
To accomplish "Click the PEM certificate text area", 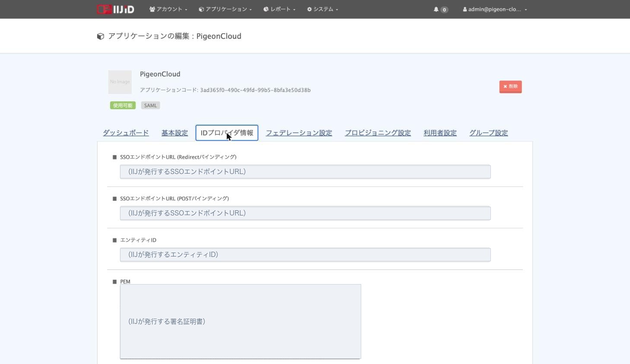I will tap(240, 321).
